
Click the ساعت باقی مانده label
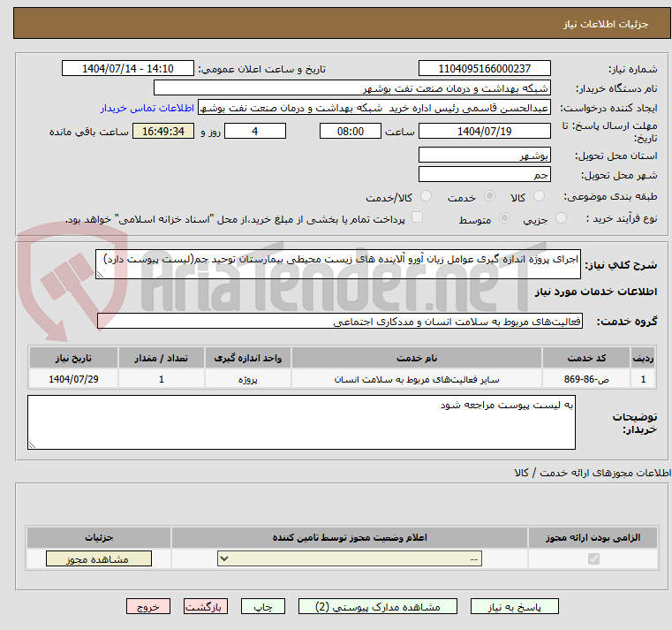click(88, 132)
